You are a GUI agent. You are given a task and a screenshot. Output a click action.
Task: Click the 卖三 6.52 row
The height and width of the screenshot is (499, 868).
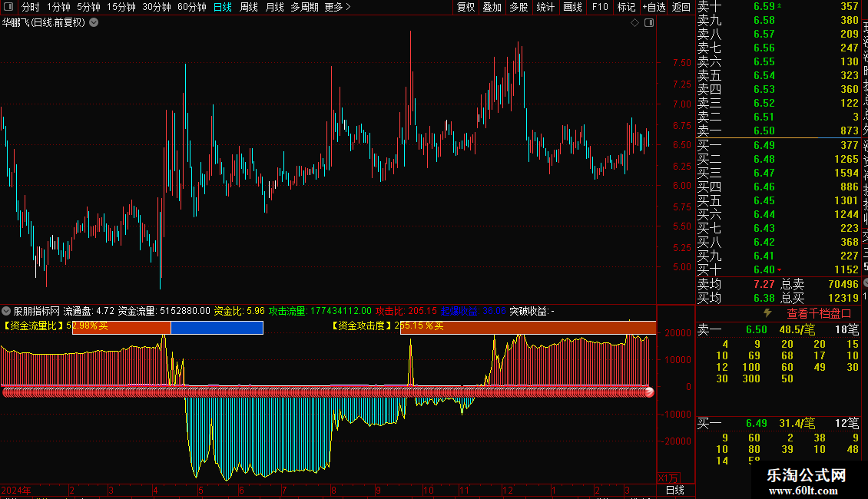click(x=778, y=104)
